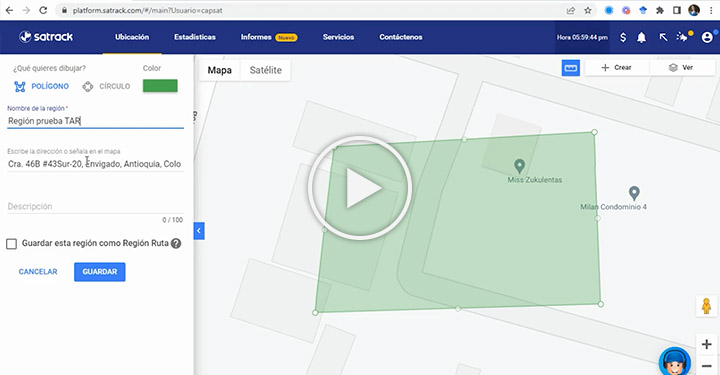
Task: Check Guardar esta región como Región Ruta
Action: (x=11, y=244)
